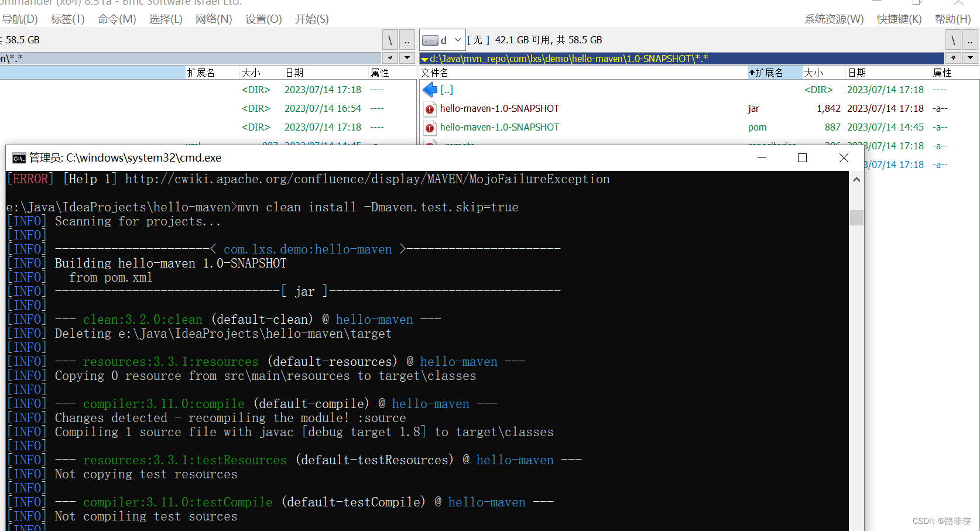
Task: Select hello-maven-1.0-SNAPSHOT jar file name
Action: (x=499, y=108)
